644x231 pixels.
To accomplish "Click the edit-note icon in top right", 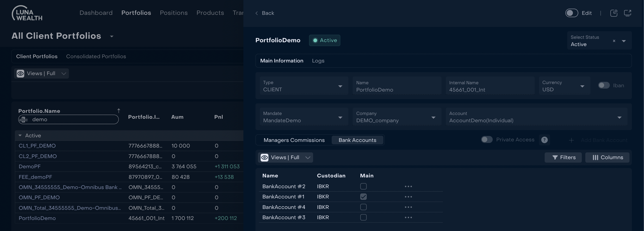I will (x=614, y=13).
